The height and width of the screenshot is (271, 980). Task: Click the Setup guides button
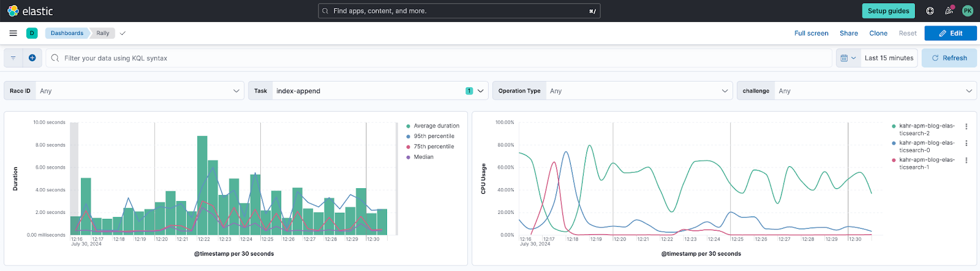coord(888,11)
